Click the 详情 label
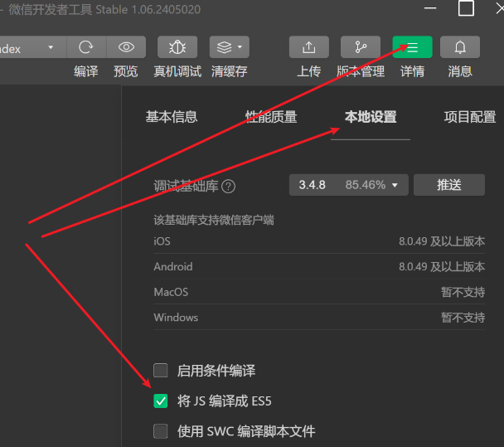 click(x=412, y=71)
